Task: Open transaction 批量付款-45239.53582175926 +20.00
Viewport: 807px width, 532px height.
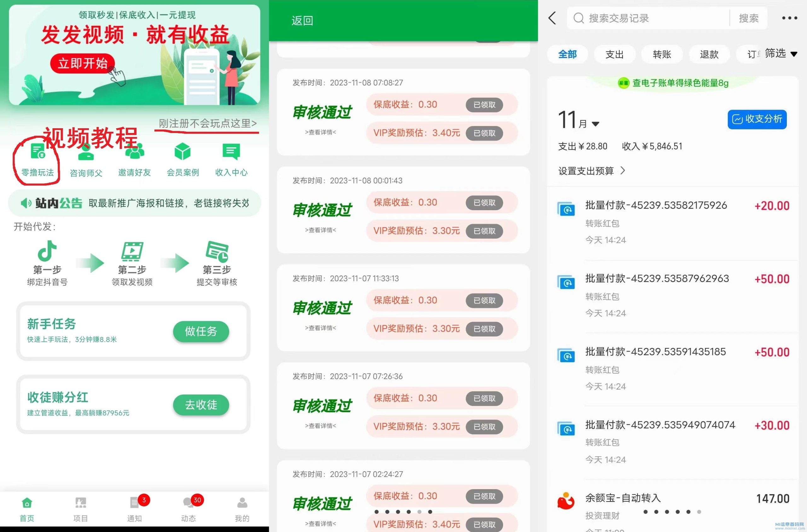Action: tap(673, 223)
